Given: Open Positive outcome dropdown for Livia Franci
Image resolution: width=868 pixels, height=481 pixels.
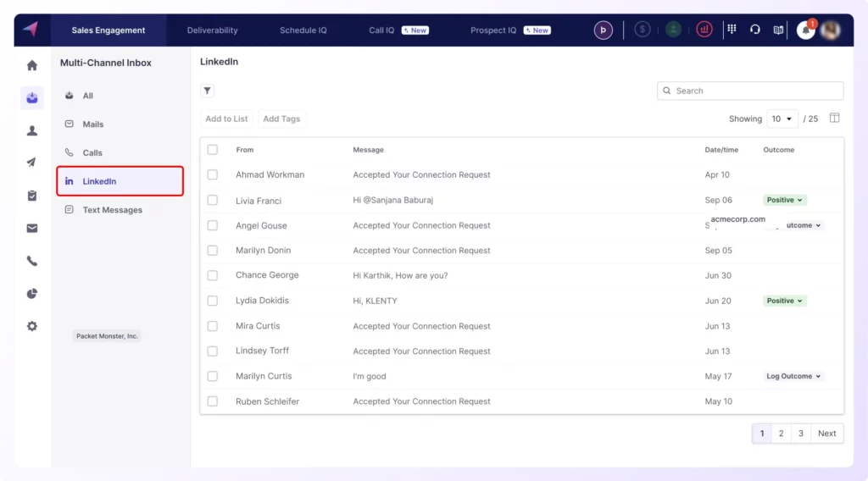Looking at the screenshot, I should point(784,200).
